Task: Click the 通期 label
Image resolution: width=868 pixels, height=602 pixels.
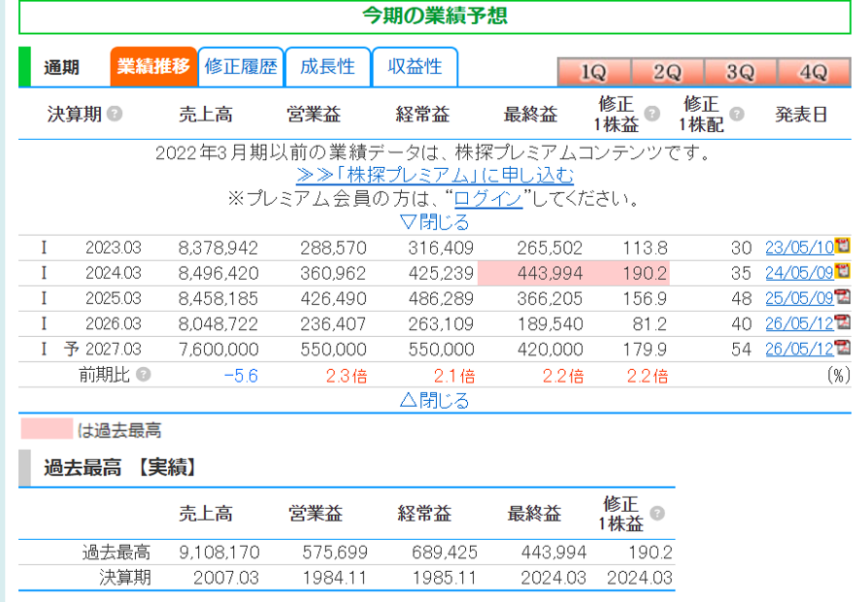Action: 61,68
